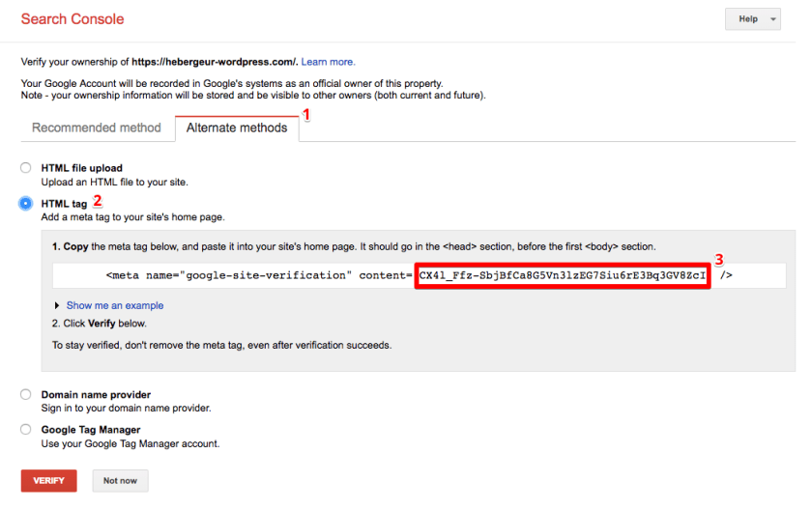Screen dimensions: 812x510
Task: Click the Domain name provider label
Action: click(96, 395)
